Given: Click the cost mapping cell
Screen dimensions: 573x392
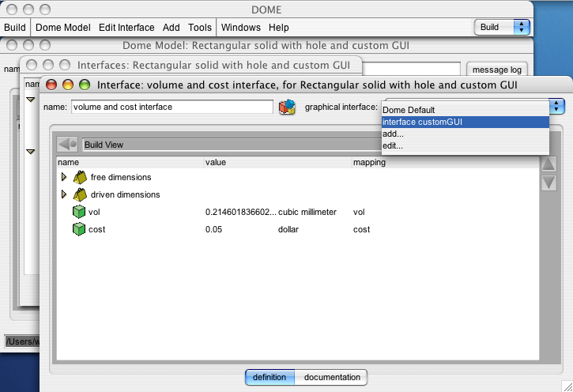Looking at the screenshot, I should point(361,229).
